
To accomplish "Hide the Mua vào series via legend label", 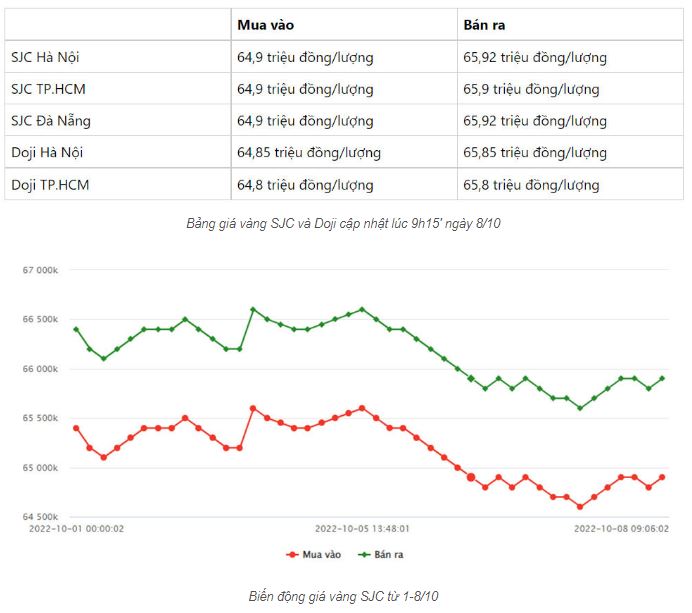I will (x=322, y=553).
